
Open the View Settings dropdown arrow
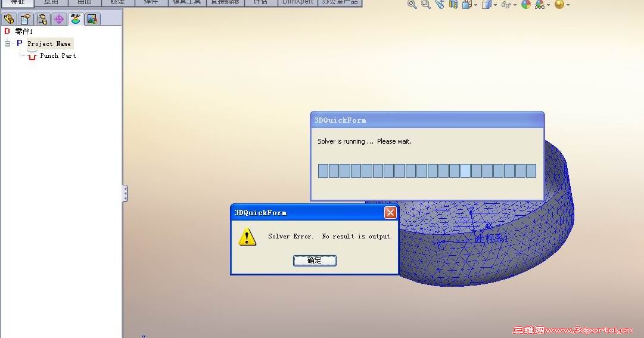point(568,5)
